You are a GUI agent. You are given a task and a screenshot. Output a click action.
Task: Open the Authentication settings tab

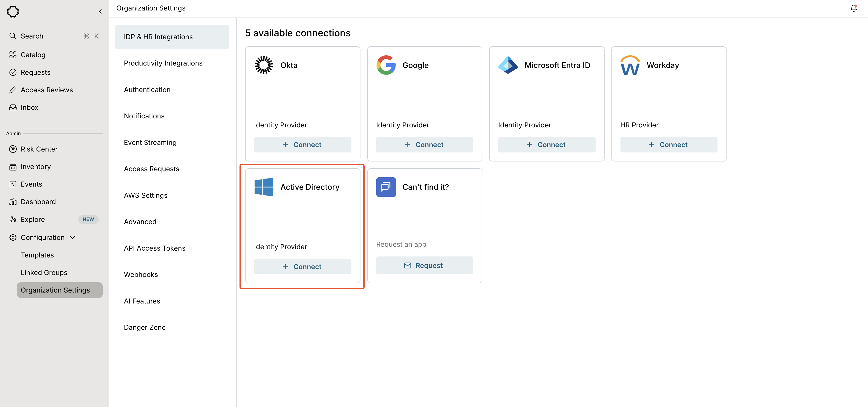click(147, 90)
